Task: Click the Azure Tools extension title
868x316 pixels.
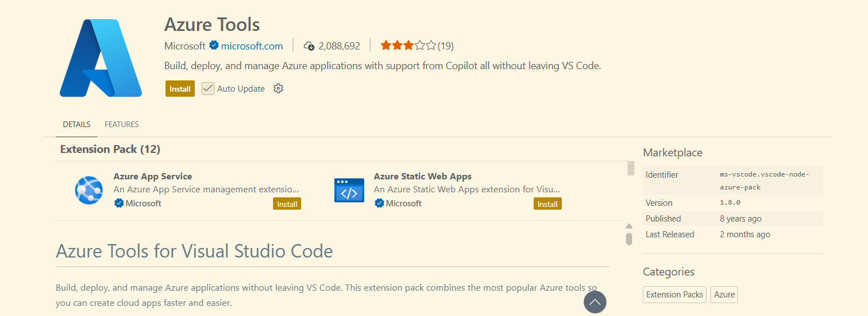Action: pos(212,24)
